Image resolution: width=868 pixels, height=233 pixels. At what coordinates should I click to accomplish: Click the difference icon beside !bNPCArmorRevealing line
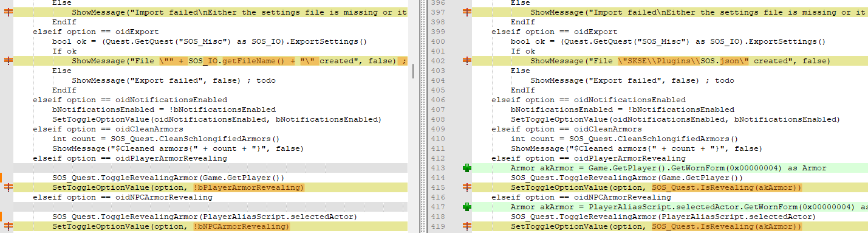click(8, 226)
